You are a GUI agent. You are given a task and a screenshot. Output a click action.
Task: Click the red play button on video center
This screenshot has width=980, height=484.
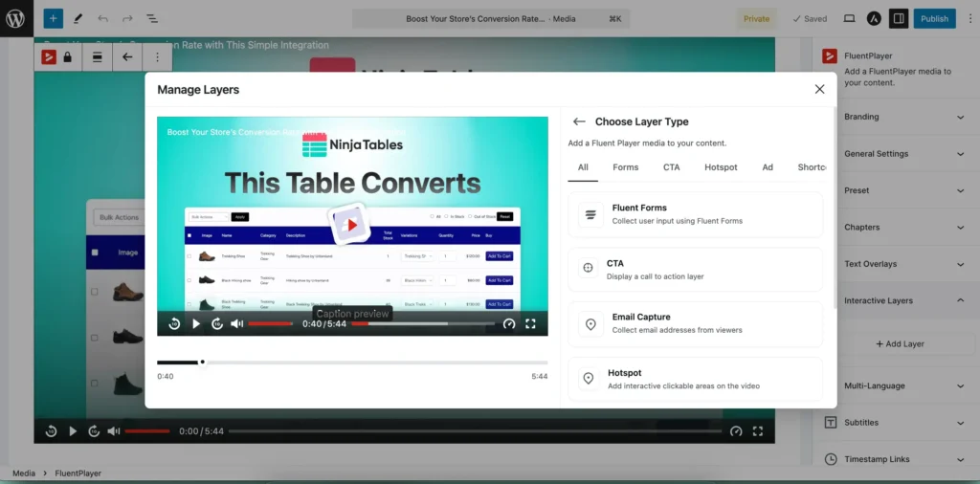tap(352, 226)
